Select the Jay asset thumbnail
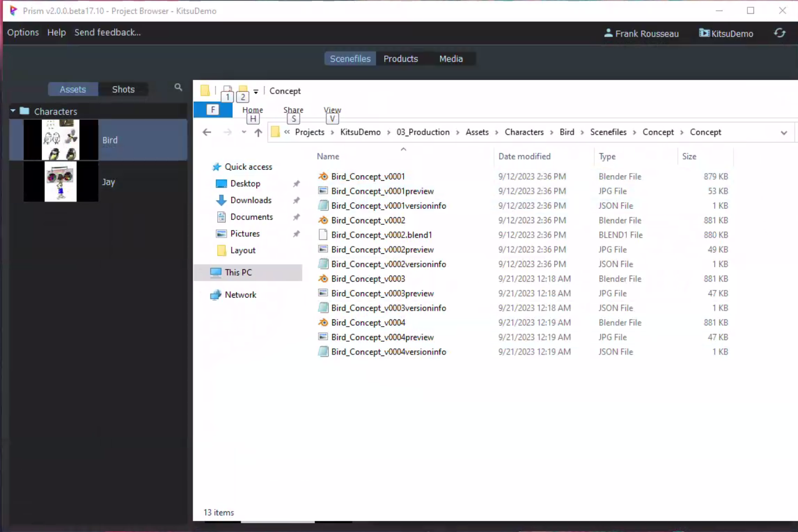The height and width of the screenshot is (532, 798). (x=61, y=182)
